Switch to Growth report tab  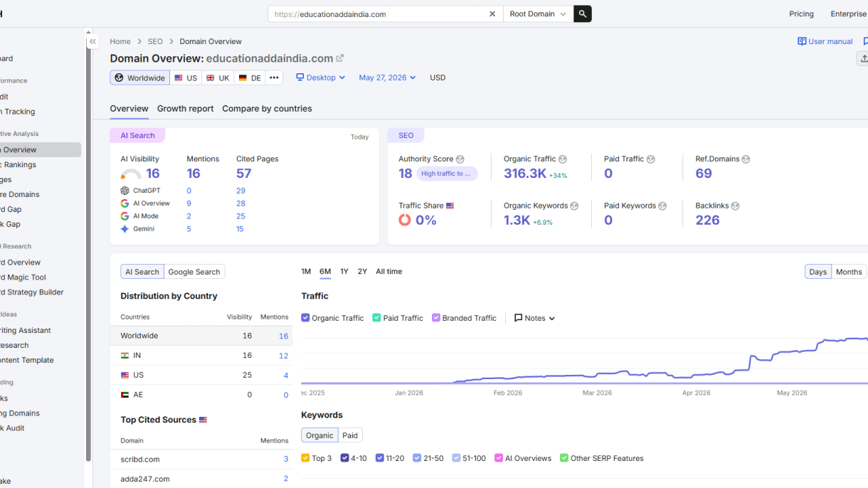tap(185, 109)
